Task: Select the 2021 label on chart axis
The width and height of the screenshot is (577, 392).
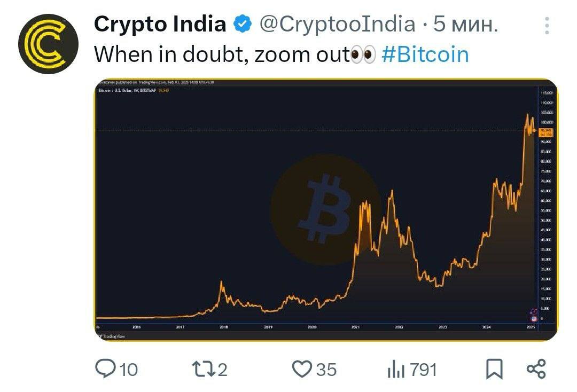Action: (355, 326)
